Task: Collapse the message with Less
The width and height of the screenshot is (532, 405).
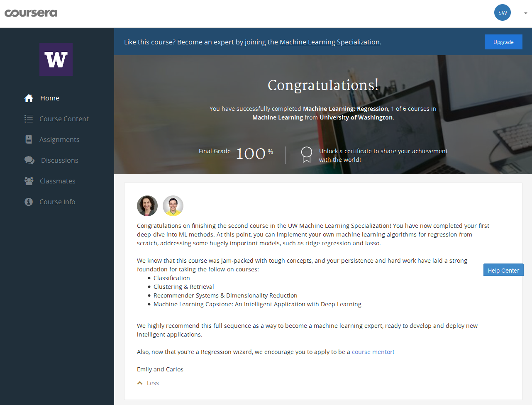Action: pos(153,383)
